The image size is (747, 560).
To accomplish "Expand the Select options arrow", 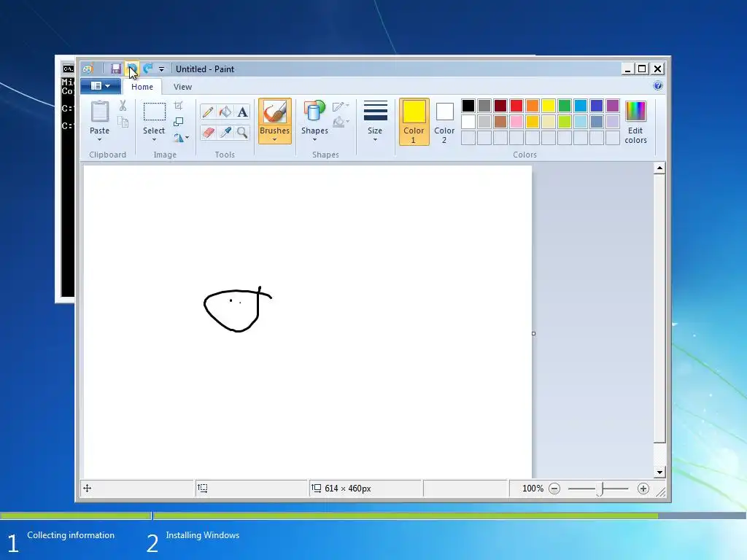I will tap(154, 139).
